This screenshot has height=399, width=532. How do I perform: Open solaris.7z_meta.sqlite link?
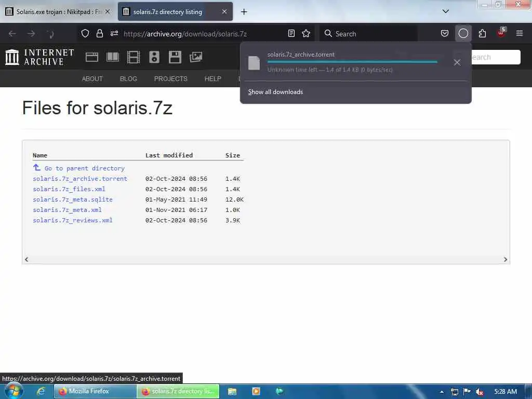coord(73,199)
